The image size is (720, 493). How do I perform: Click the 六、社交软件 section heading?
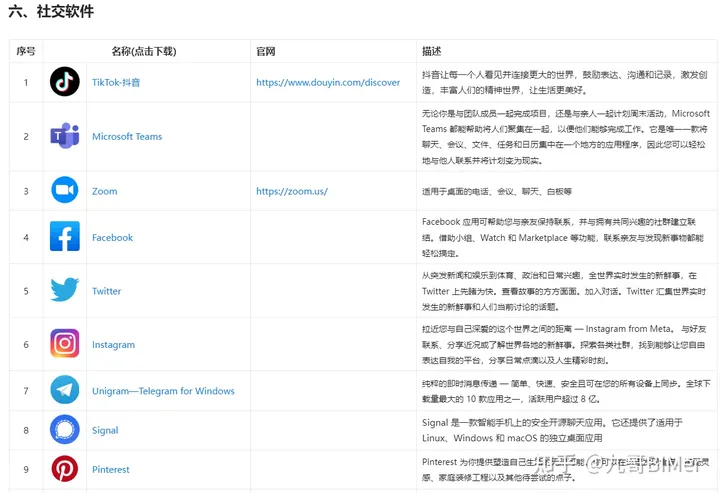(51, 11)
